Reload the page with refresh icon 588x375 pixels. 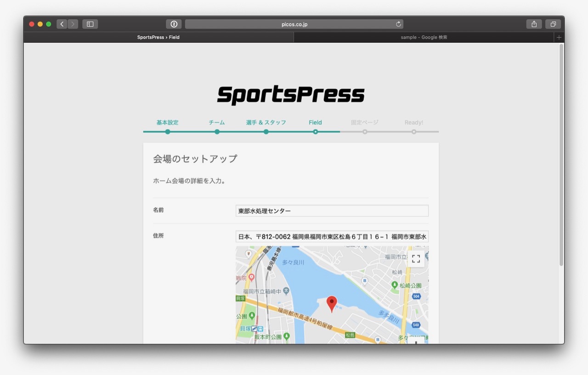click(398, 24)
